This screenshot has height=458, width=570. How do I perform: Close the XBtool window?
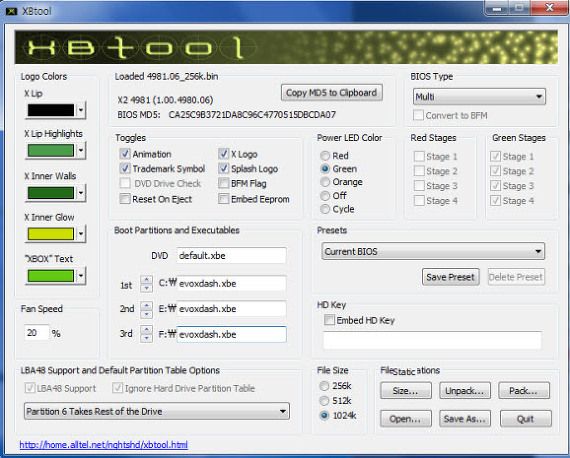pyautogui.click(x=550, y=8)
